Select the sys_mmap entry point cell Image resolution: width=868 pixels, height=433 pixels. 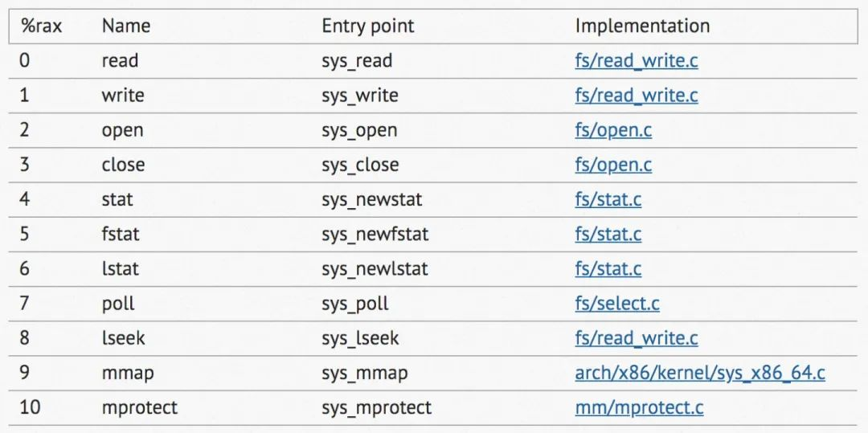click(364, 373)
